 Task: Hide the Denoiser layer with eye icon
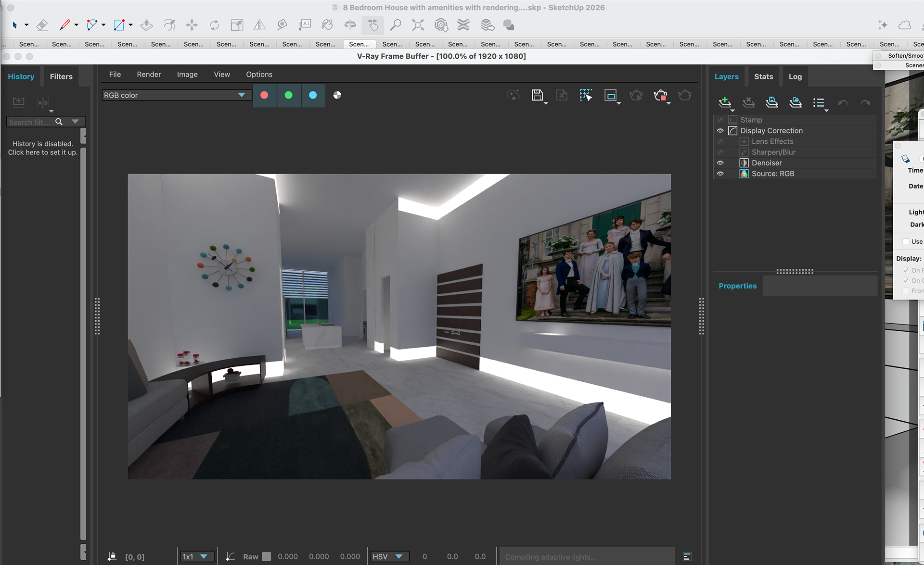pyautogui.click(x=720, y=163)
